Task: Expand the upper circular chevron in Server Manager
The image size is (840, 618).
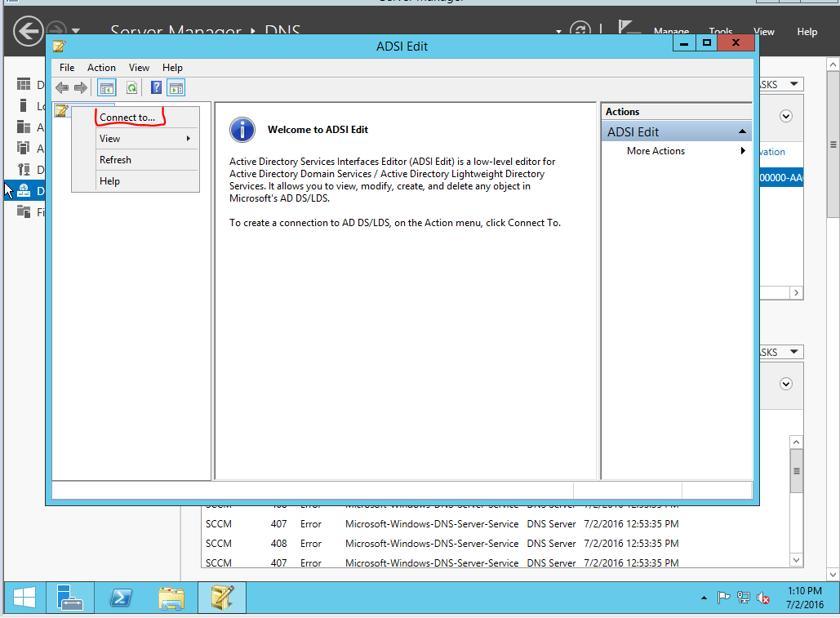Action: tap(786, 116)
